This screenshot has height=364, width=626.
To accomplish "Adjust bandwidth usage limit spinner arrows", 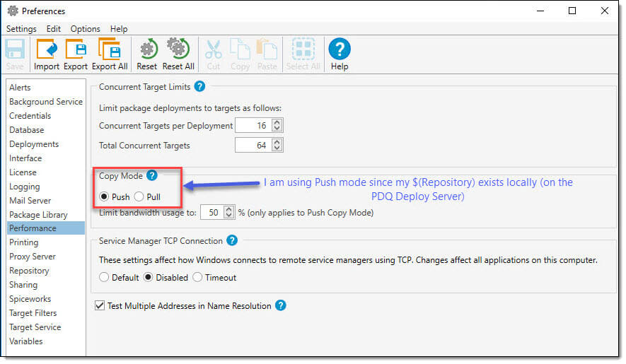I will click(x=228, y=212).
